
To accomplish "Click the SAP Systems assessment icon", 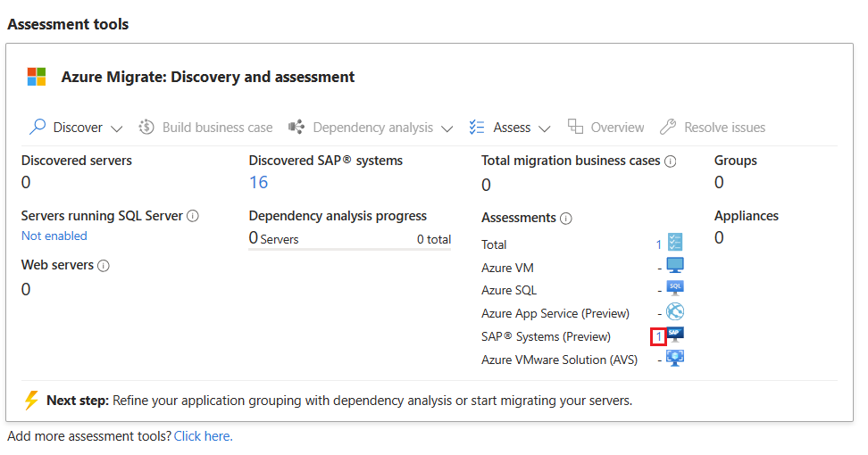I will 675,335.
